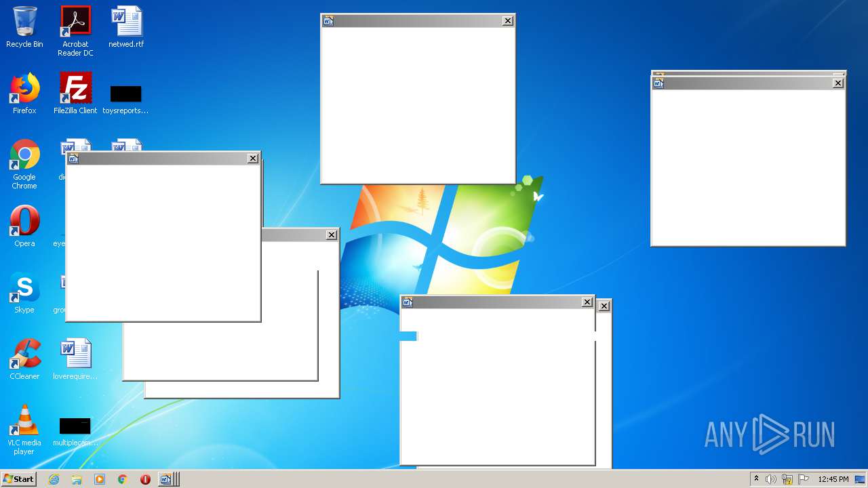868x488 pixels.
Task: Activate the Word taskbar button
Action: [167, 479]
